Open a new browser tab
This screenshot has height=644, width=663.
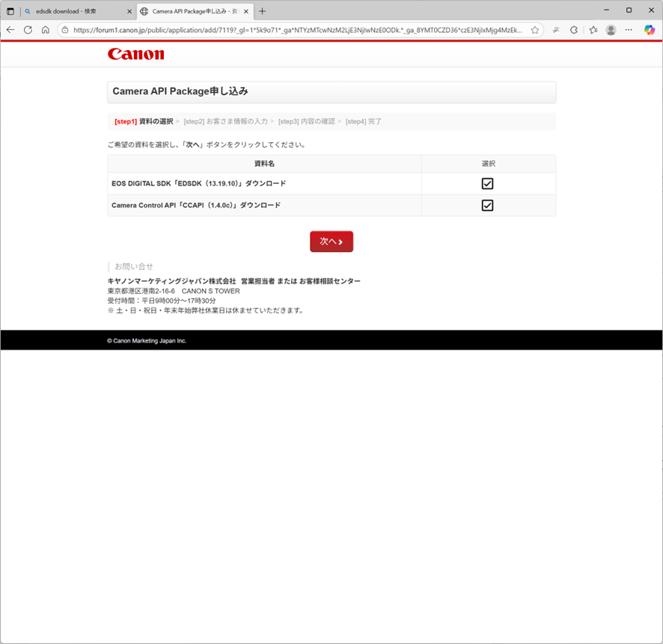pyautogui.click(x=262, y=11)
